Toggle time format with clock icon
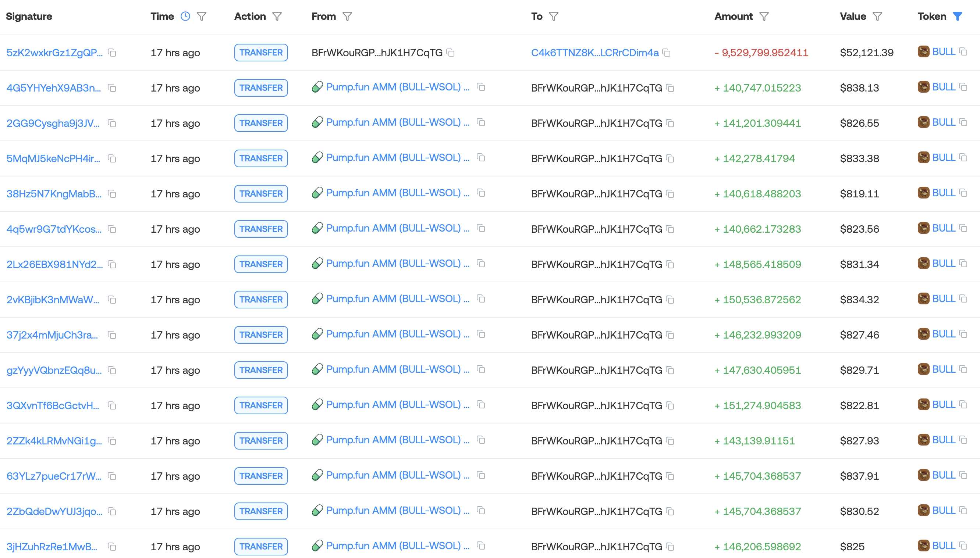980x558 pixels. click(x=185, y=16)
